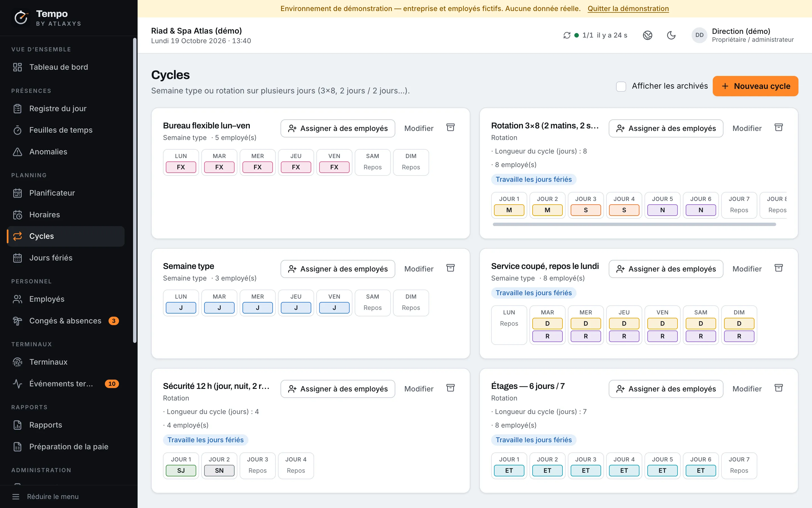Click the Feuilles de temps timer icon
Viewport: 812px width, 508px height.
click(x=17, y=130)
